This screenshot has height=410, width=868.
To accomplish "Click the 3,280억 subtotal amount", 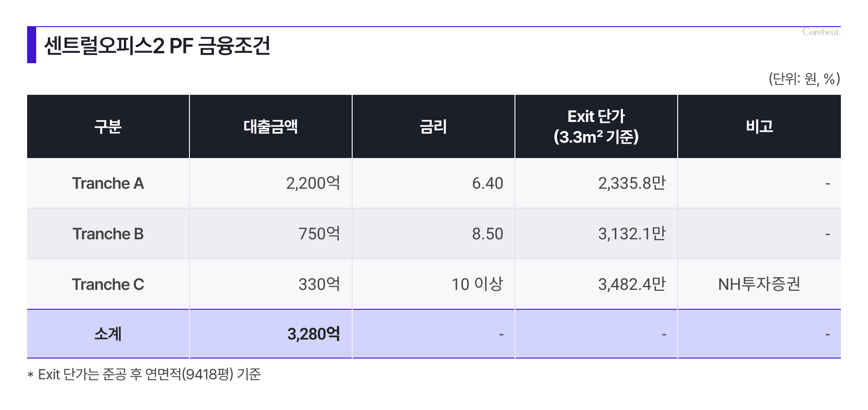I will pyautogui.click(x=313, y=334).
